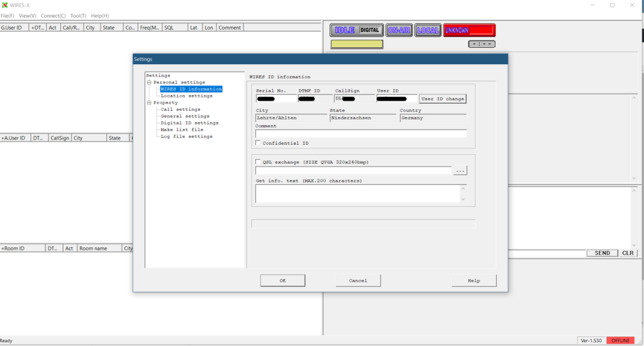Select Make list file in the tree
Screen dimensions: 644x346
[182, 130]
